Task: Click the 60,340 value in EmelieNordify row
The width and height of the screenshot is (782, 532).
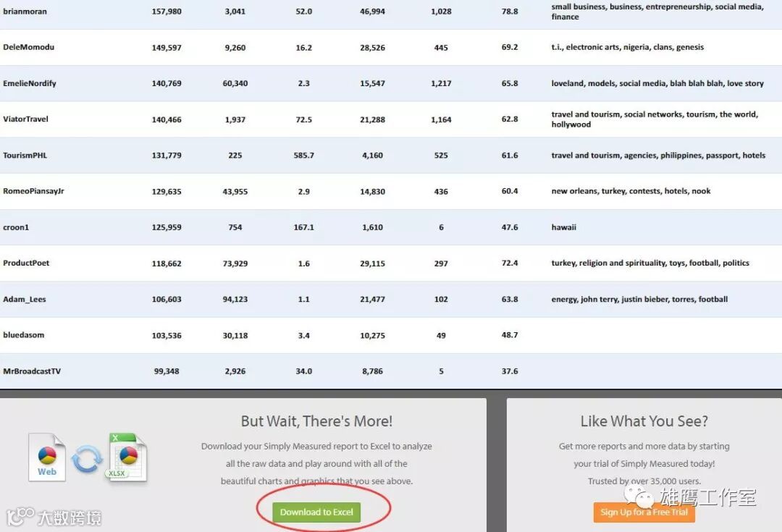Action: [x=235, y=83]
